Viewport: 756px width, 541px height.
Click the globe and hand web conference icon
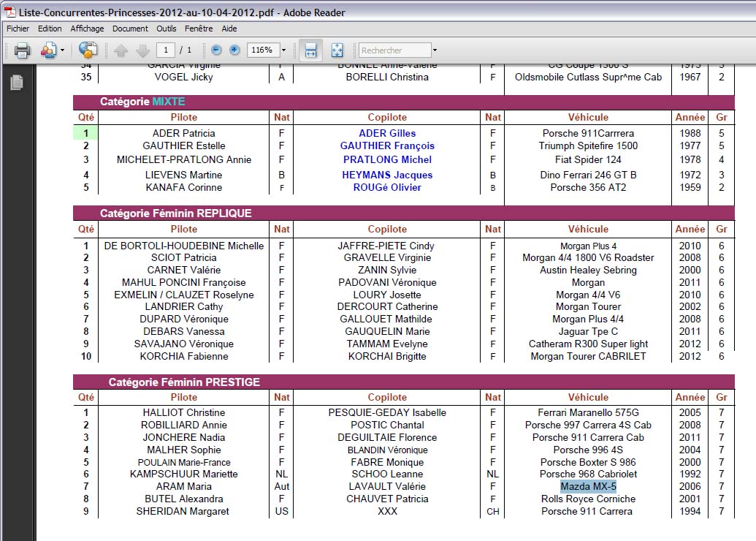pos(88,50)
